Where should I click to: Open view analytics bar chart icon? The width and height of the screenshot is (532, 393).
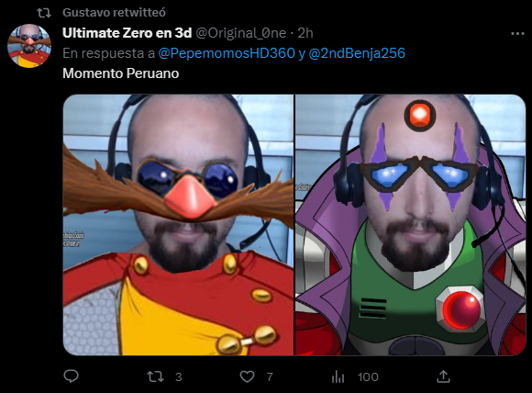(x=338, y=376)
